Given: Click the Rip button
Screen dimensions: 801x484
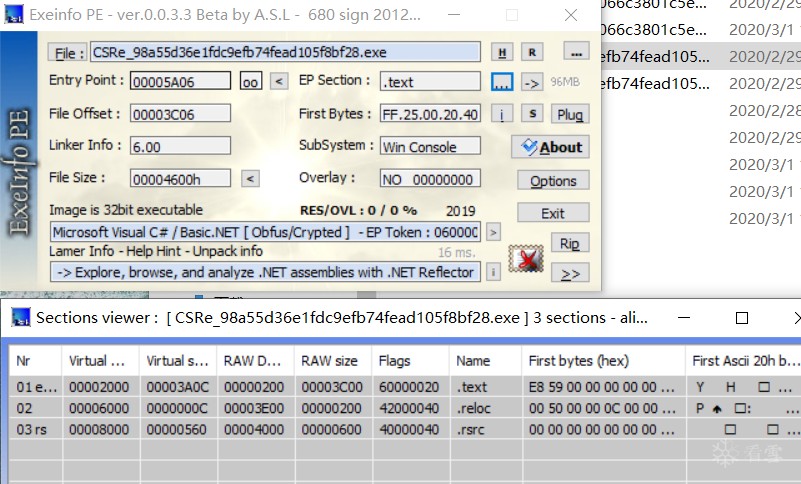Looking at the screenshot, I should [x=570, y=243].
